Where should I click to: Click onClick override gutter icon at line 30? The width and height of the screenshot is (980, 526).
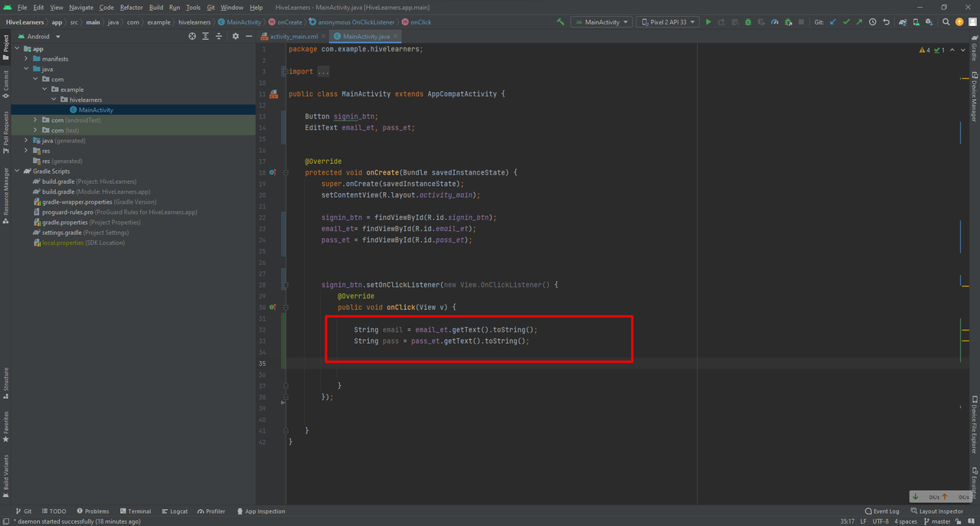(x=273, y=307)
